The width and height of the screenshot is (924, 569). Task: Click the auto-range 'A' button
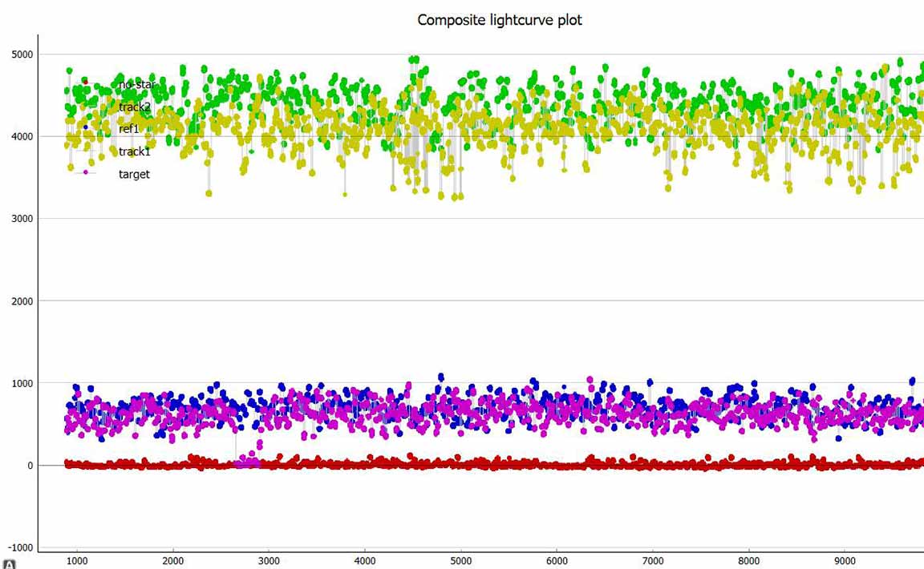[9, 563]
